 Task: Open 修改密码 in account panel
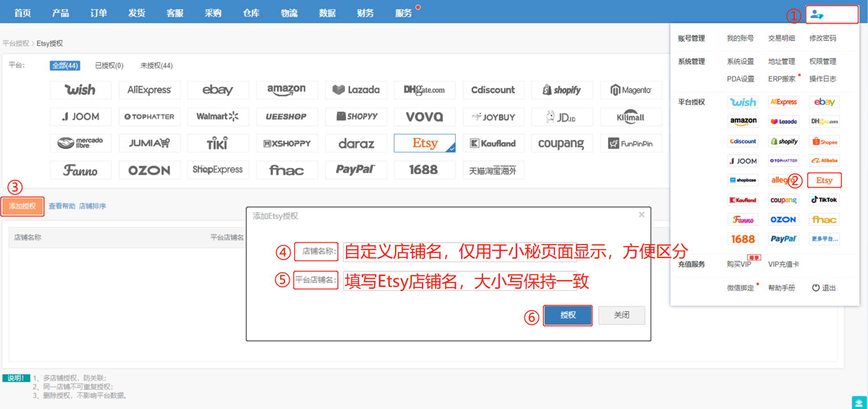(x=823, y=38)
